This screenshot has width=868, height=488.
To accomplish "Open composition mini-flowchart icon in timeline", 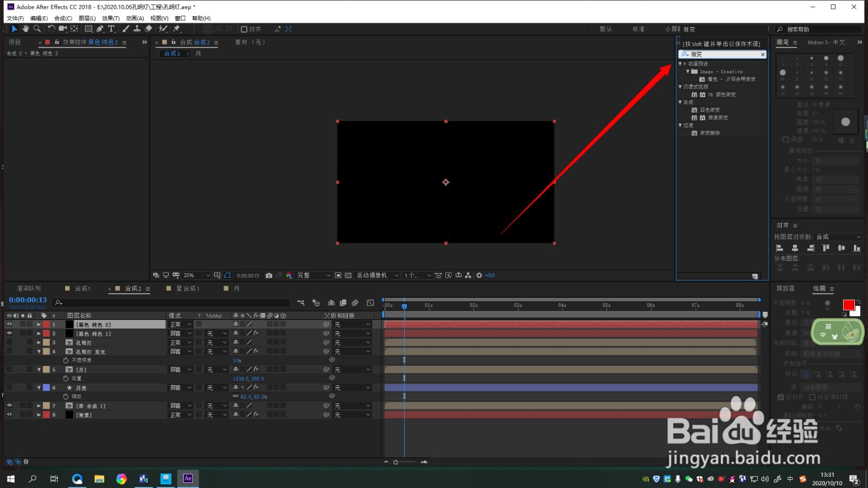I will click(x=301, y=303).
